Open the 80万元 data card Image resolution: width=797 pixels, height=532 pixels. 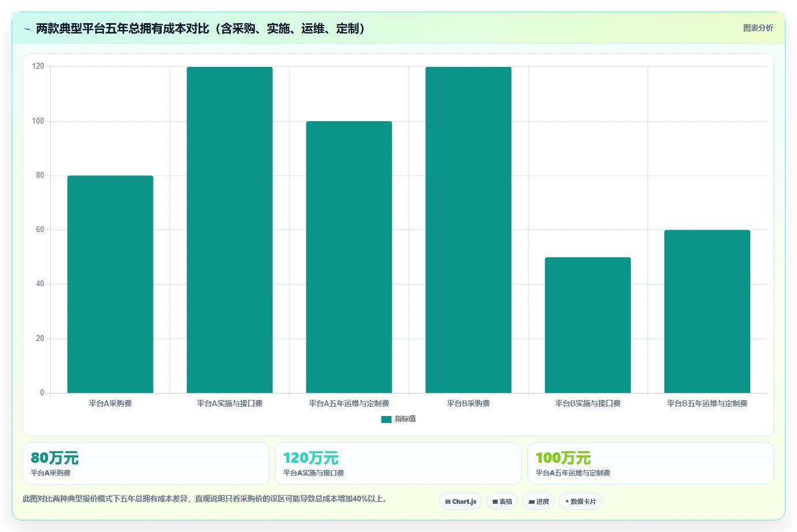point(146,463)
